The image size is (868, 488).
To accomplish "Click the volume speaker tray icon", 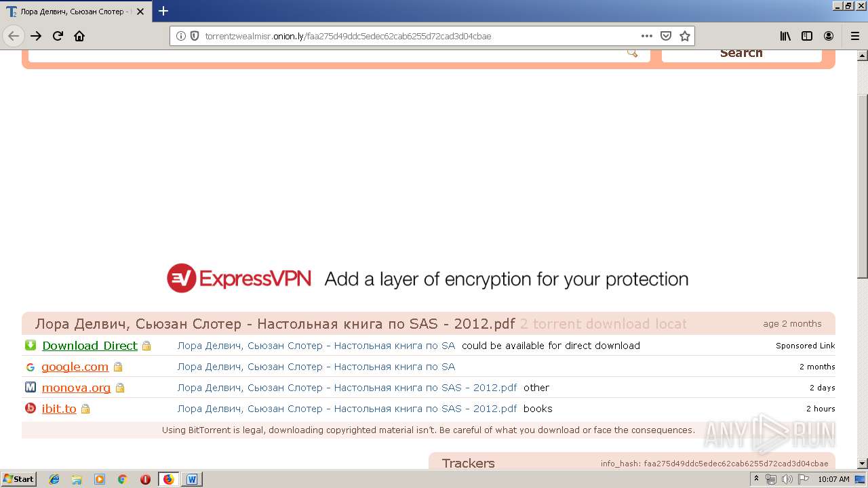I will point(787,479).
